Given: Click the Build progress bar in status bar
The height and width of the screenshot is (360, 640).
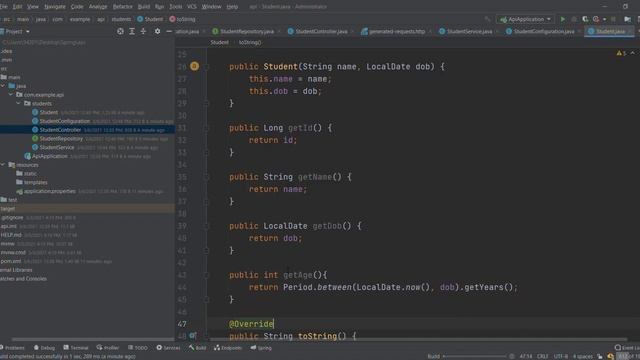Looking at the screenshot, I should coord(474,356).
